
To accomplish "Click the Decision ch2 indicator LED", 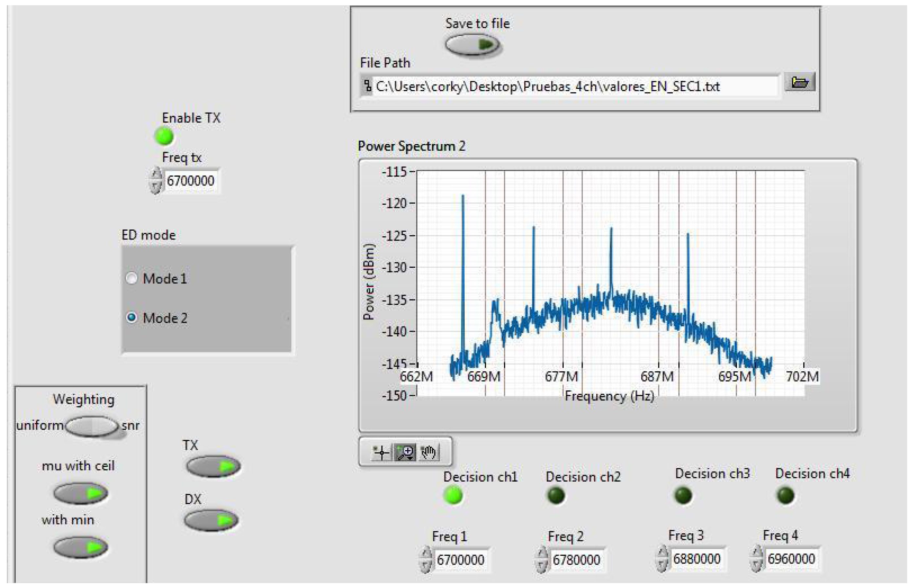I will (556, 496).
